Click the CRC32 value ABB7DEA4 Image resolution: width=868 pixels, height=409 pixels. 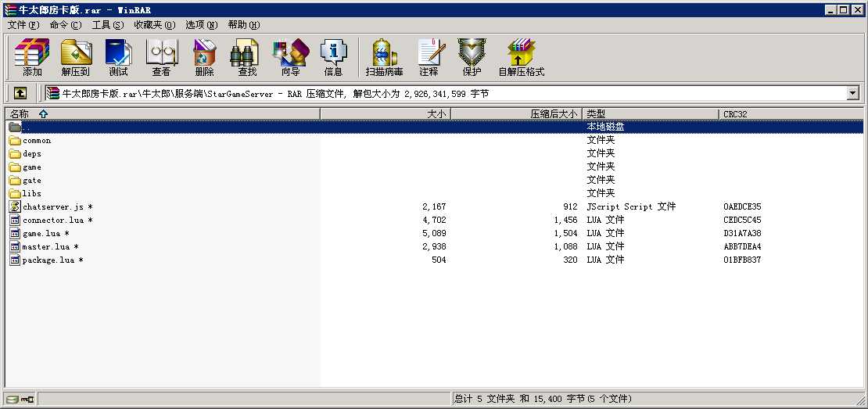point(742,247)
